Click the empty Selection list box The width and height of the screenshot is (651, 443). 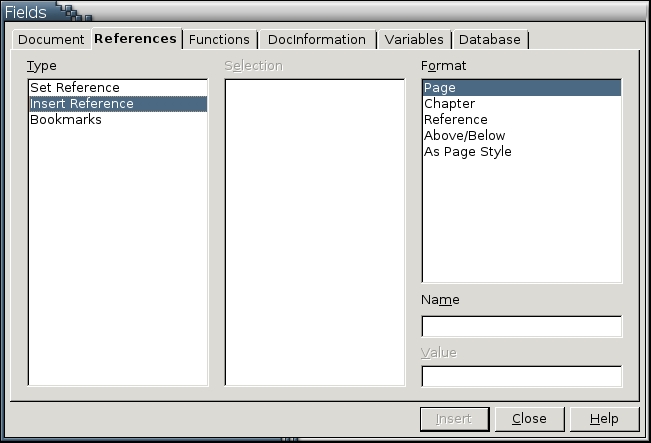[314, 232]
